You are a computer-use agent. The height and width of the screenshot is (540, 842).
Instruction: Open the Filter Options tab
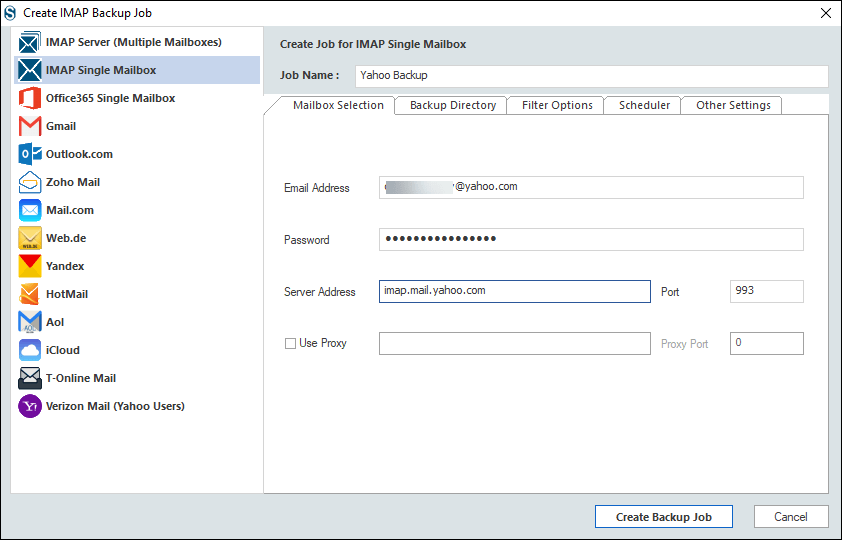coord(557,105)
